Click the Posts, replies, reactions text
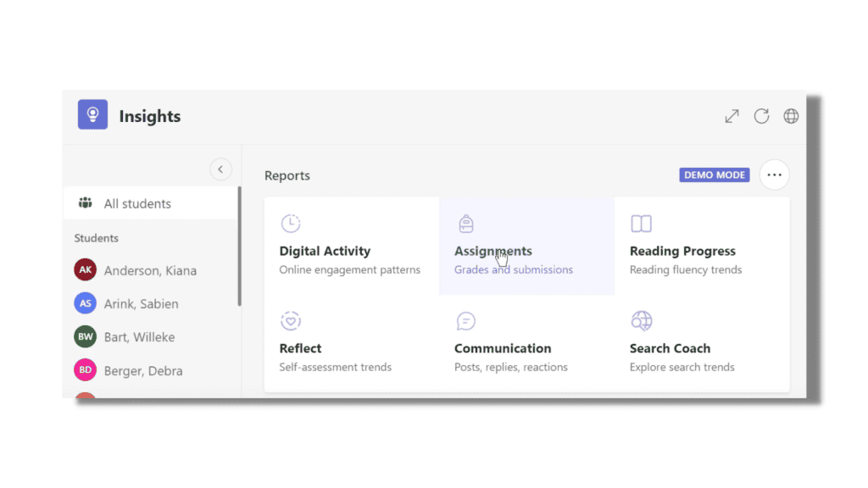 511,367
